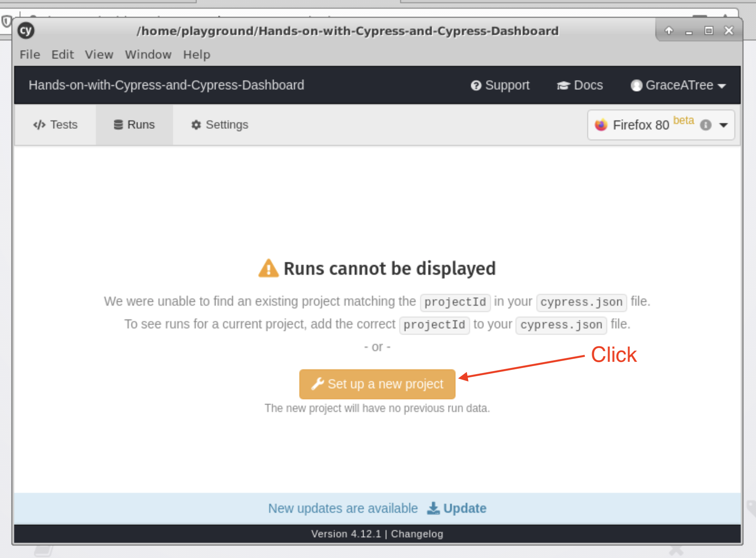The image size is (756, 558).
Task: Click the GraceATree user avatar icon
Action: point(636,86)
